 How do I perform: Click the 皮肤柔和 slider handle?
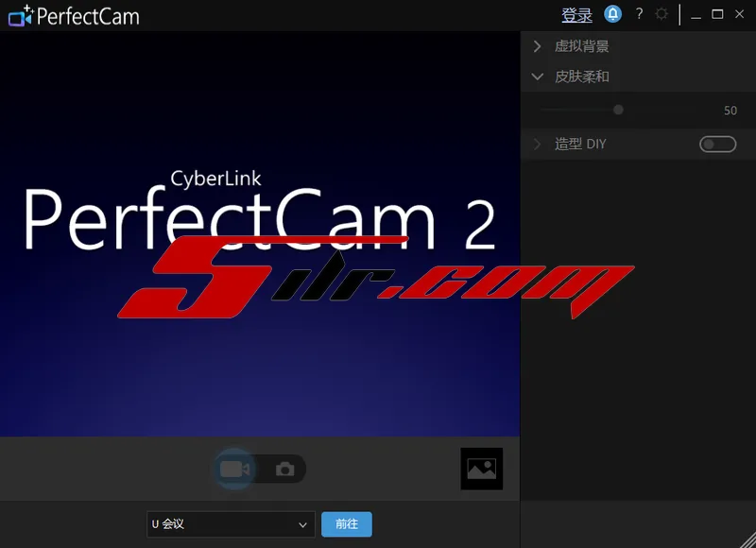[x=618, y=110]
